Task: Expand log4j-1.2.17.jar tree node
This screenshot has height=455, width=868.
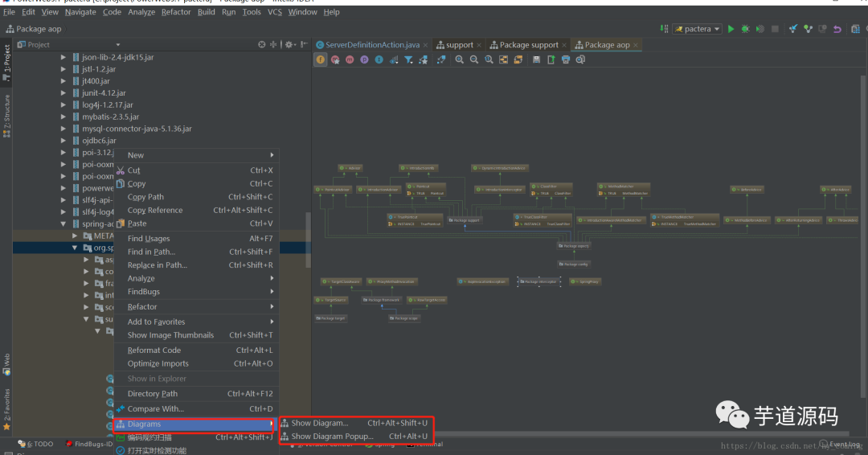Action: coord(63,105)
